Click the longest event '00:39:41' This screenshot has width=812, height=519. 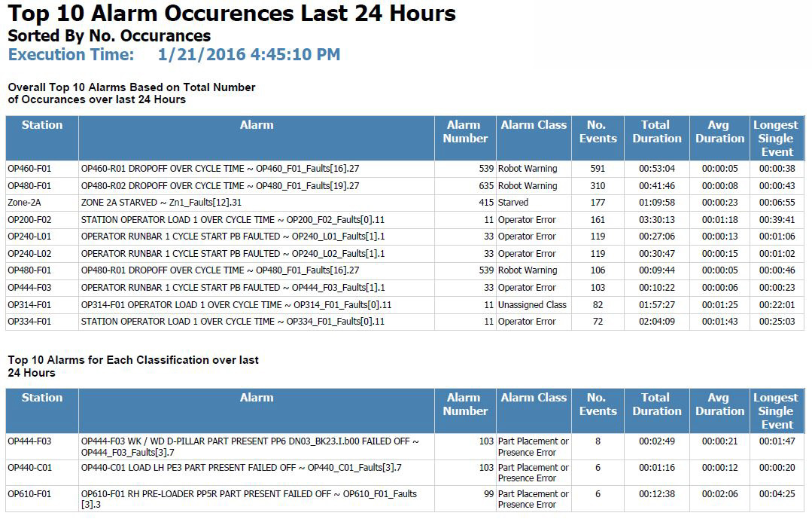[x=777, y=220]
